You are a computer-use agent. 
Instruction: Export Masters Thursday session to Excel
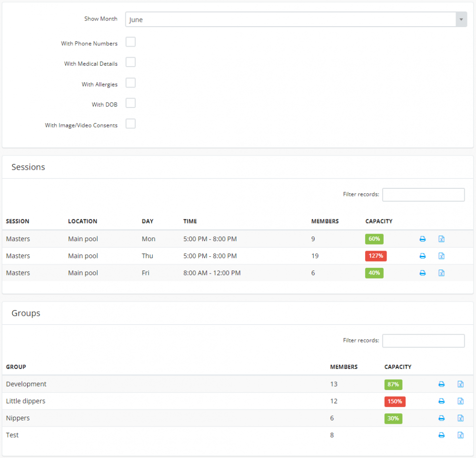pyautogui.click(x=441, y=256)
